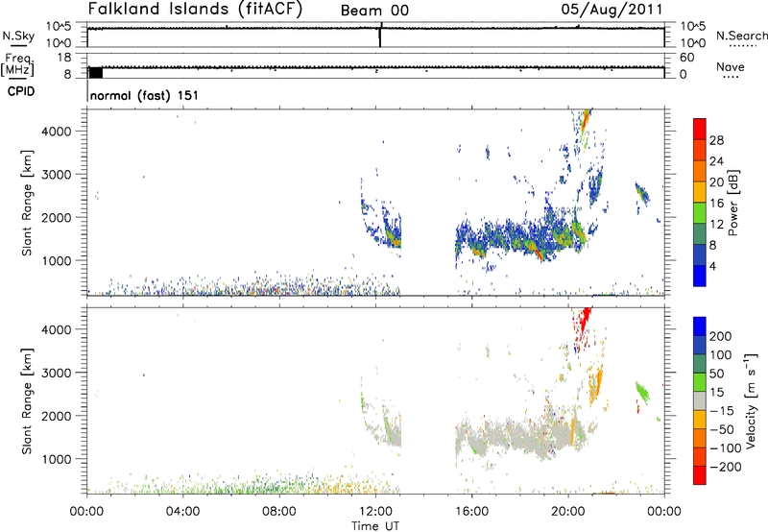Click the 'N.Search' legend label
Viewport: 768px width, 532px height.
coord(742,36)
